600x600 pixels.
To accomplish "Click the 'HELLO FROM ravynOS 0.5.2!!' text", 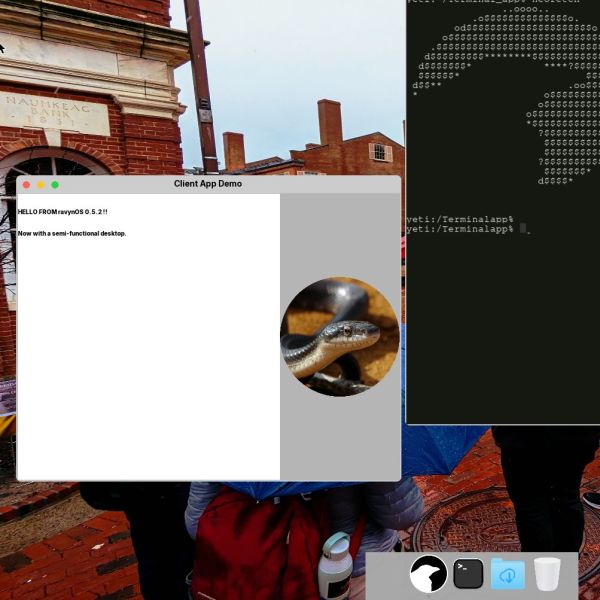I will tap(62, 212).
